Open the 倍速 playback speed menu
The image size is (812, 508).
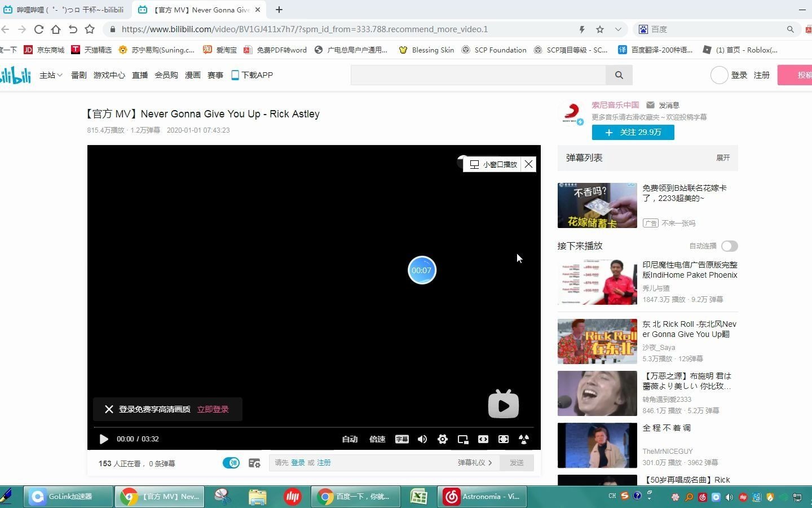pos(377,439)
